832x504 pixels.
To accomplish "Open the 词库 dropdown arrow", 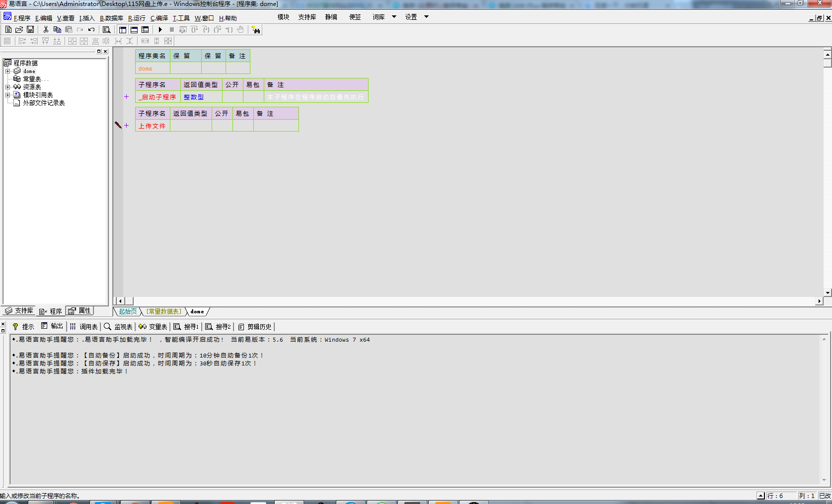I will click(x=394, y=17).
